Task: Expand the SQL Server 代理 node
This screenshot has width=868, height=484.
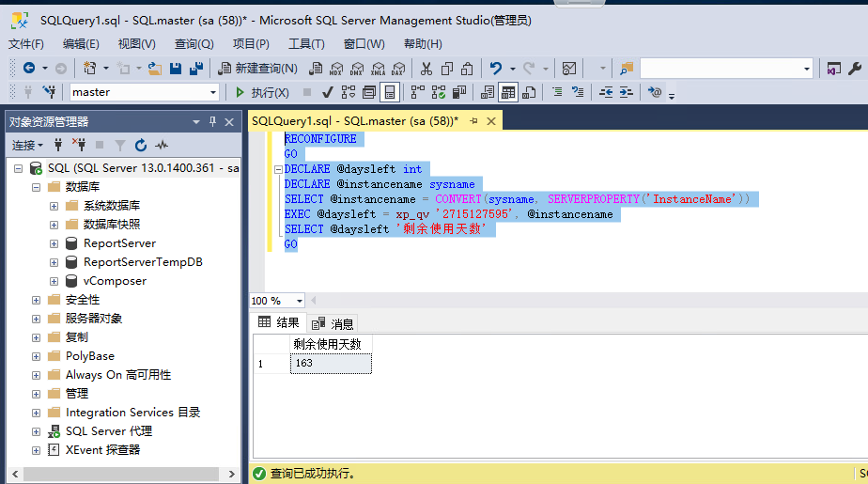Action: click(x=36, y=432)
